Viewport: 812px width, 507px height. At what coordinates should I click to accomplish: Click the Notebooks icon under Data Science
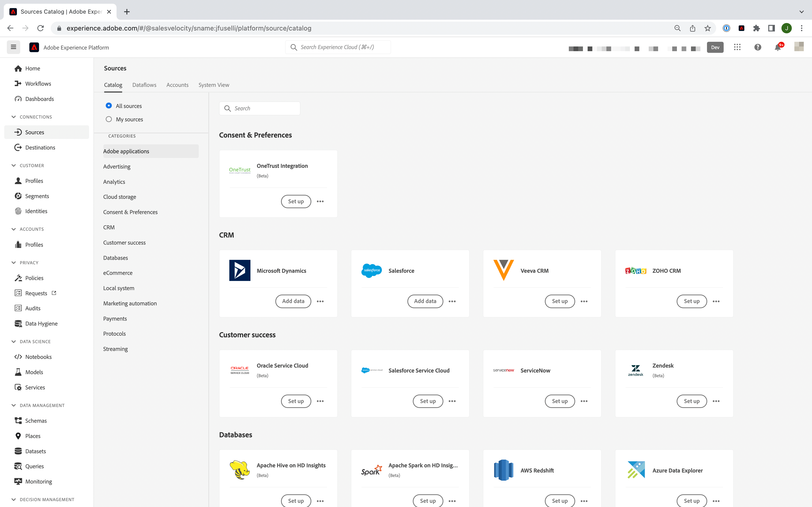(x=18, y=356)
